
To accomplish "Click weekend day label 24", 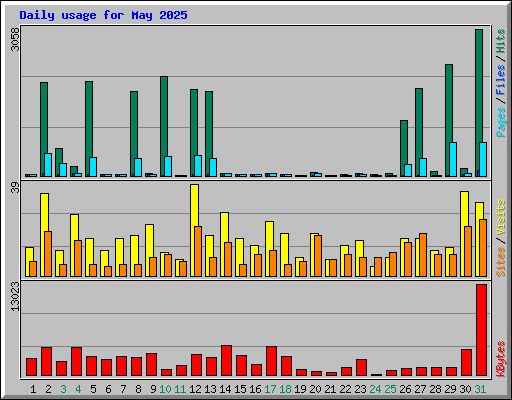I will click(x=375, y=389).
